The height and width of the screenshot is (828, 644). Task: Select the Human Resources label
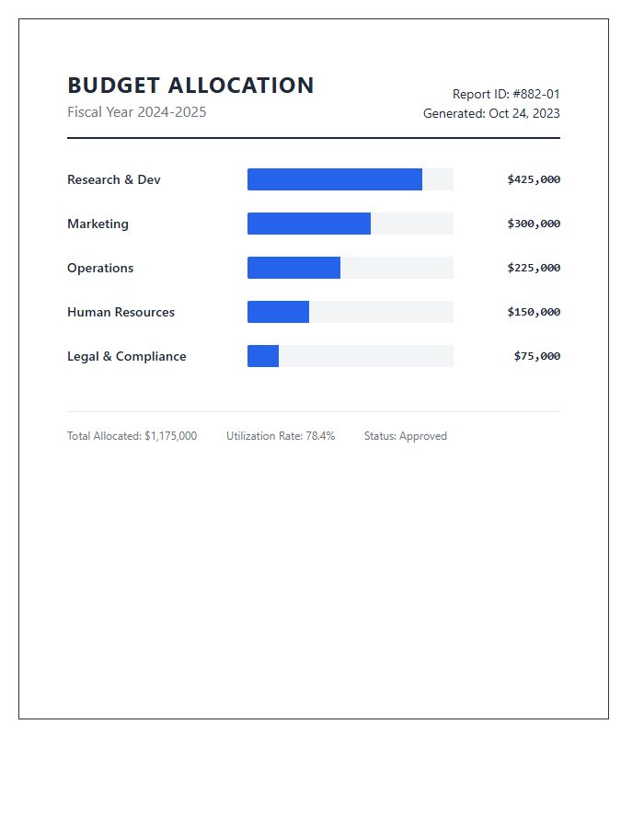coord(121,312)
